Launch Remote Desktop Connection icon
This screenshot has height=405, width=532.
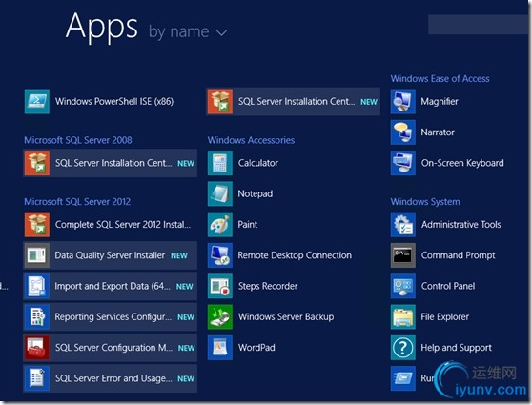[220, 255]
